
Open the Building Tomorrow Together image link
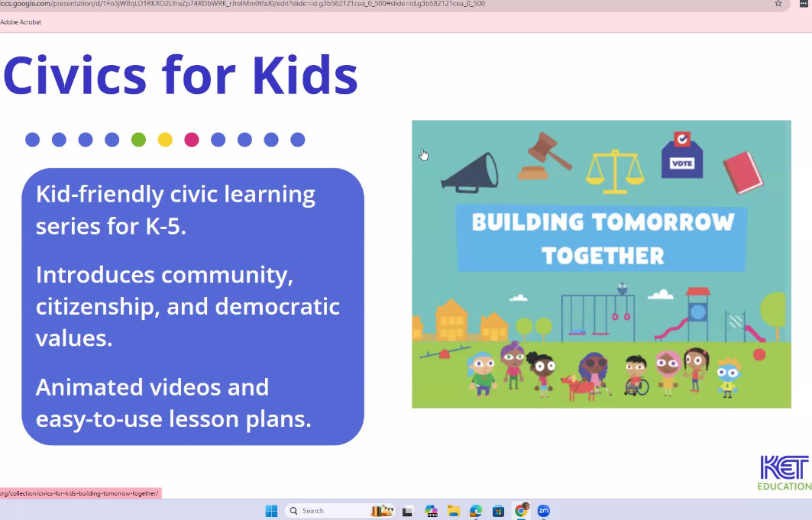pyautogui.click(x=601, y=264)
